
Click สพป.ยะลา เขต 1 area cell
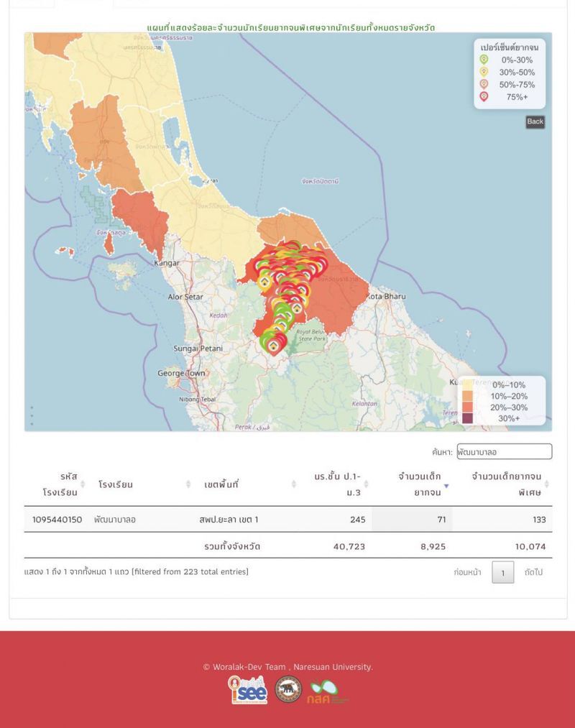pos(229,520)
